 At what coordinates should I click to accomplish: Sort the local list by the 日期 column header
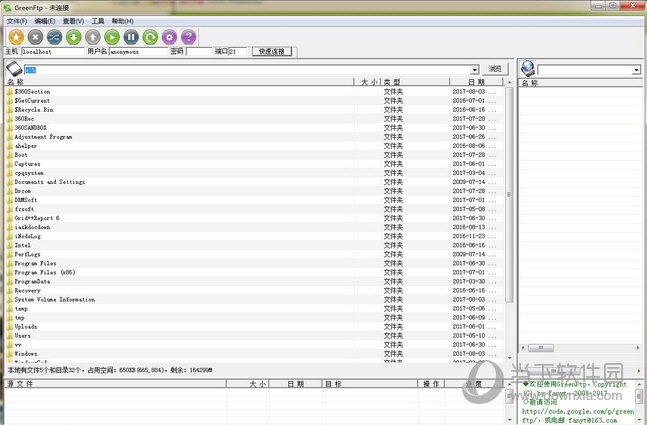tap(474, 82)
